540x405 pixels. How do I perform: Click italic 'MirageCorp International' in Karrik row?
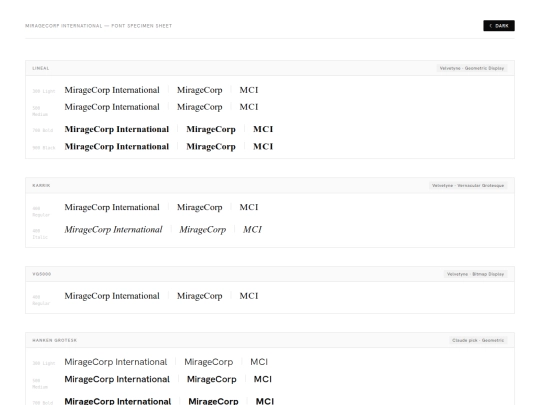[113, 229]
